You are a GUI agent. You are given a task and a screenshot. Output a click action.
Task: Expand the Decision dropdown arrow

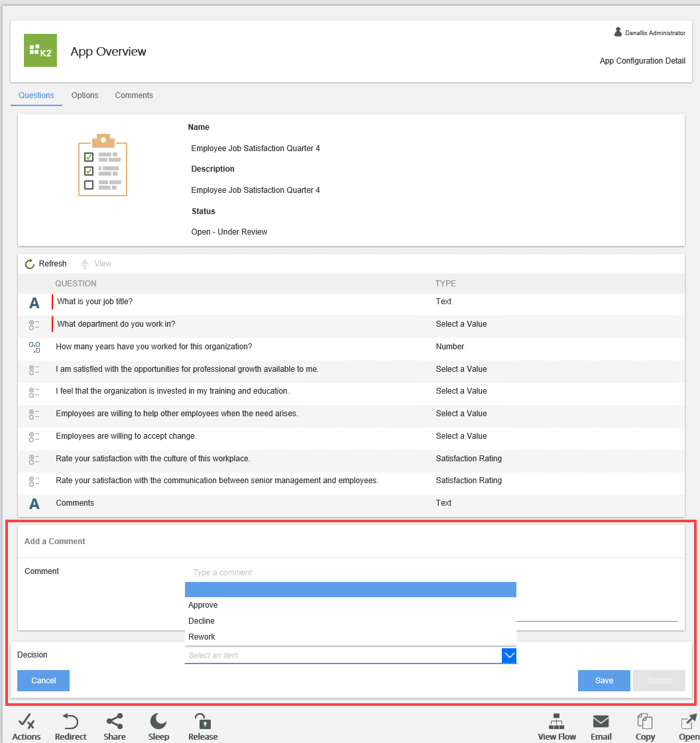[509, 656]
